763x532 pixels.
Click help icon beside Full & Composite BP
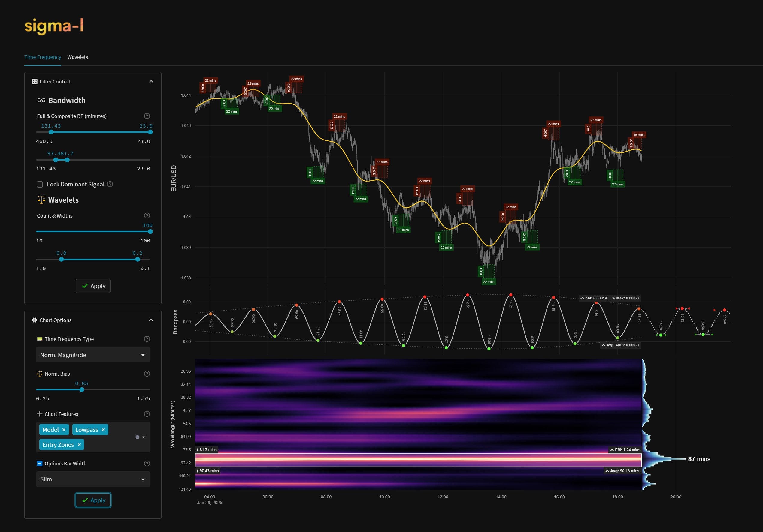coord(147,116)
